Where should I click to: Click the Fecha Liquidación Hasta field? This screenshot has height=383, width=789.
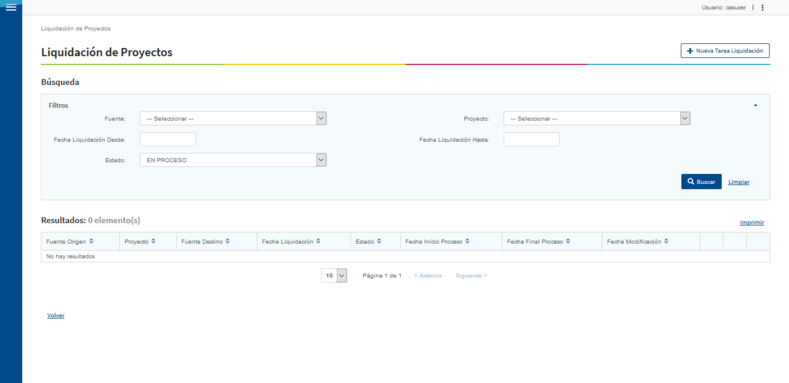tap(531, 139)
